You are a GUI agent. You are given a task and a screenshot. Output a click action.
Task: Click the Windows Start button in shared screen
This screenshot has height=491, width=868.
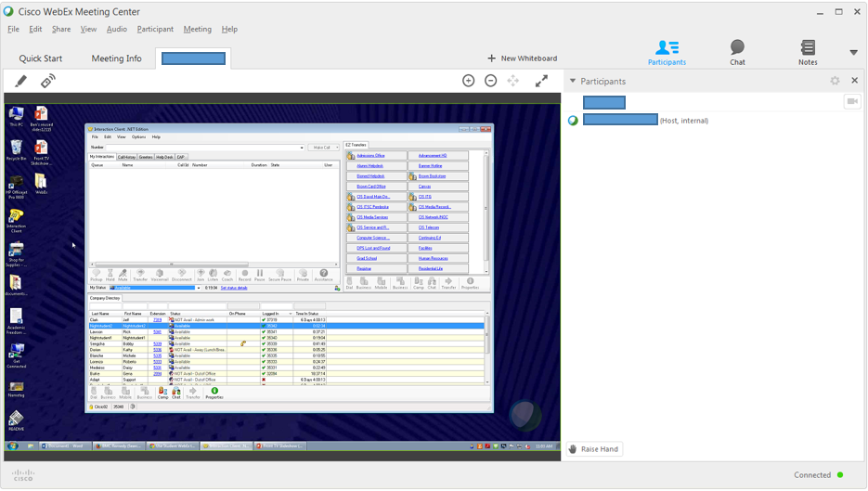point(13,446)
